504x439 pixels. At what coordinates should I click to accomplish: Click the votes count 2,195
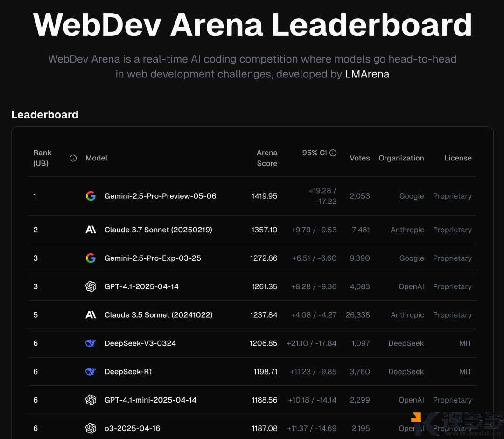[x=361, y=428]
